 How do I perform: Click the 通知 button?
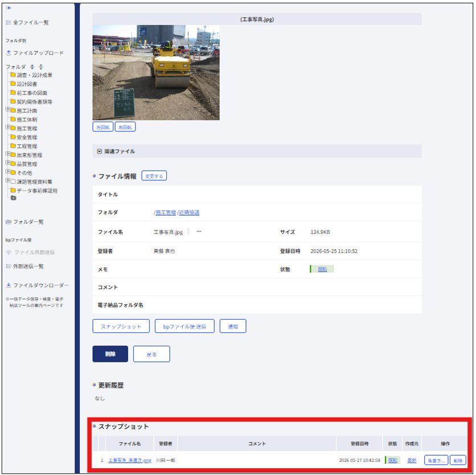pyautogui.click(x=233, y=327)
